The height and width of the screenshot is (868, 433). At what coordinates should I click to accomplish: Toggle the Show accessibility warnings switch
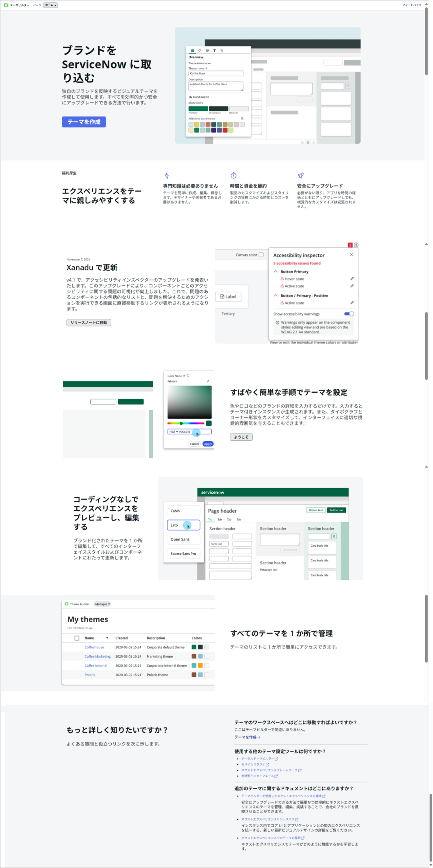point(349,314)
